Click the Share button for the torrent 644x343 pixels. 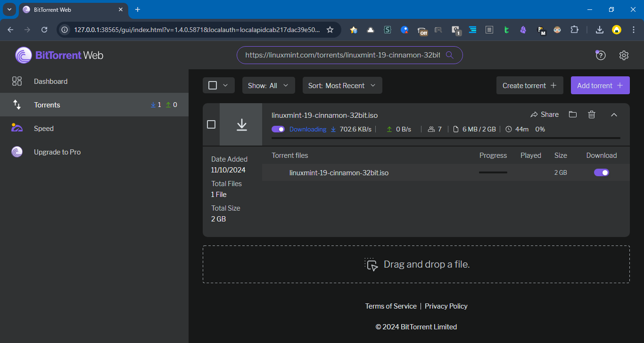point(545,114)
